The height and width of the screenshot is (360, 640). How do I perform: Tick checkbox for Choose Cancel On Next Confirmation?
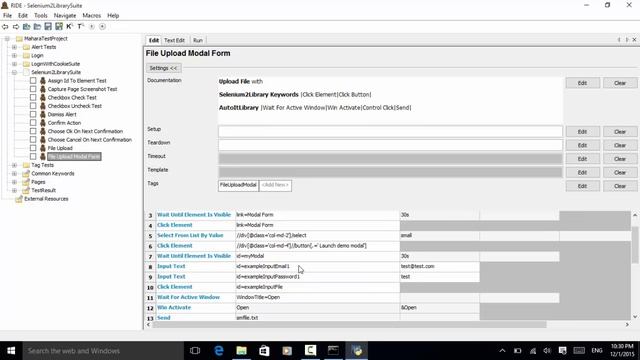pyautogui.click(x=33, y=140)
